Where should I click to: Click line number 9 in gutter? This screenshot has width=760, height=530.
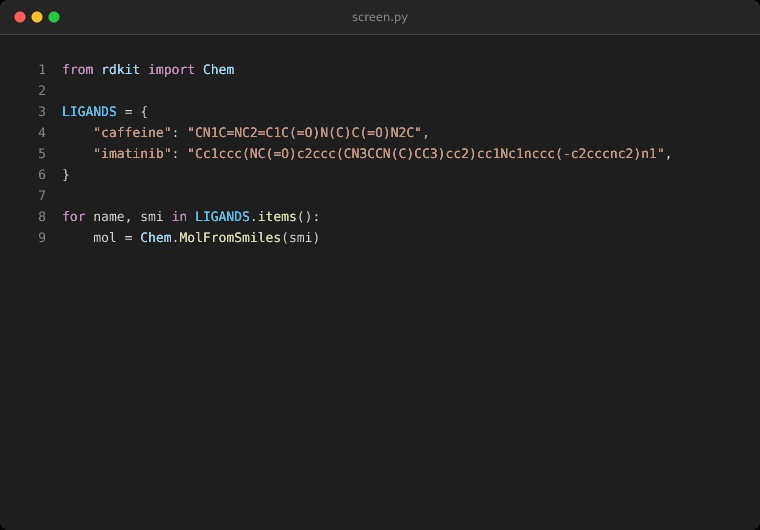click(x=42, y=238)
